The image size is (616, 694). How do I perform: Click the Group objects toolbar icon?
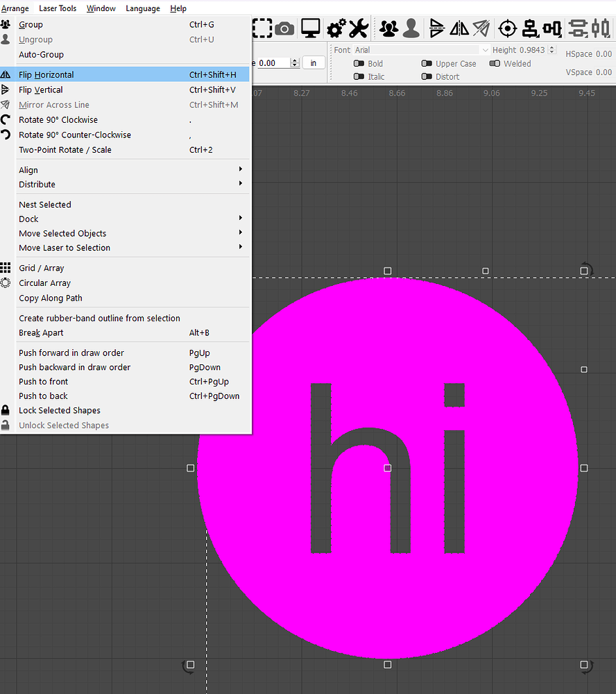point(389,28)
